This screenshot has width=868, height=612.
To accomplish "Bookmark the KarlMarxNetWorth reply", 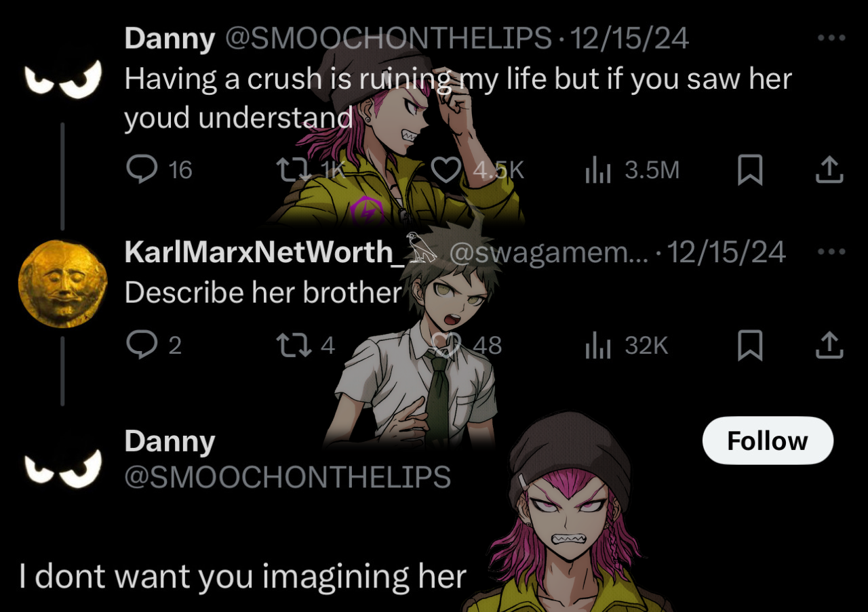I will [x=750, y=346].
